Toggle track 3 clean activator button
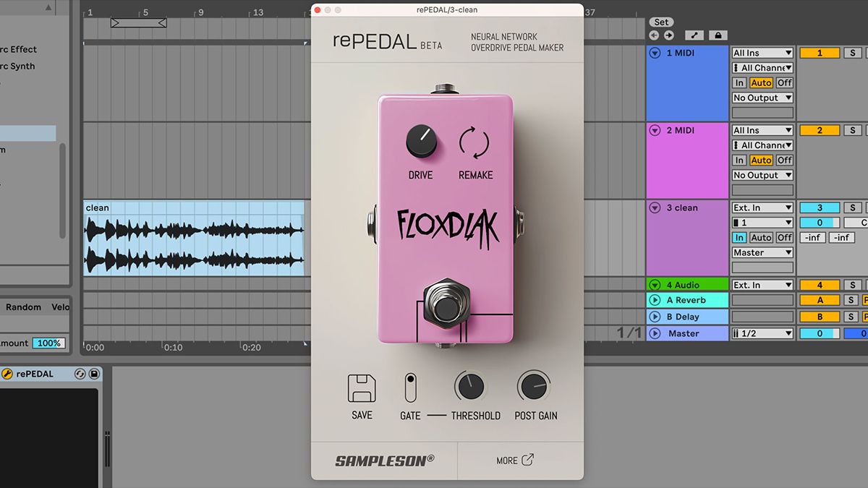 click(x=820, y=207)
